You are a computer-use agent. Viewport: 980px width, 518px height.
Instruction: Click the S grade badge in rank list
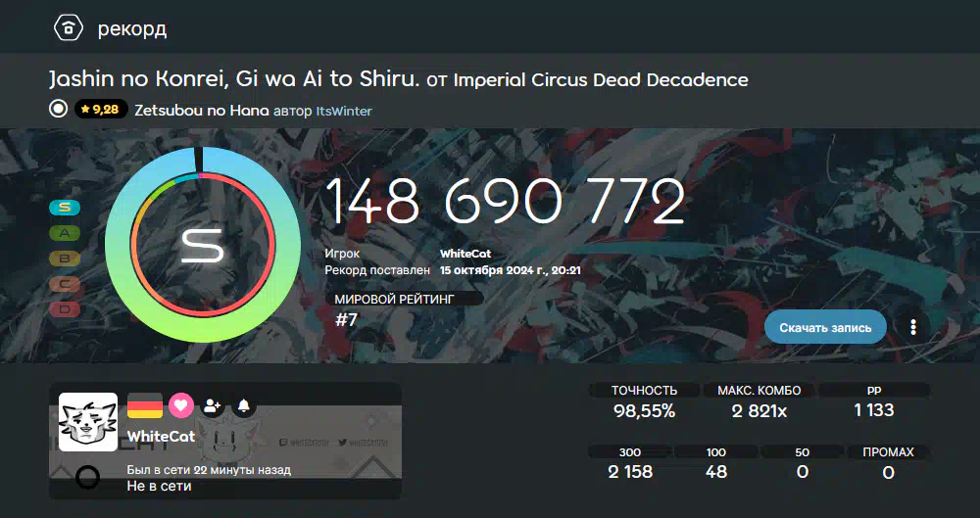(x=65, y=208)
